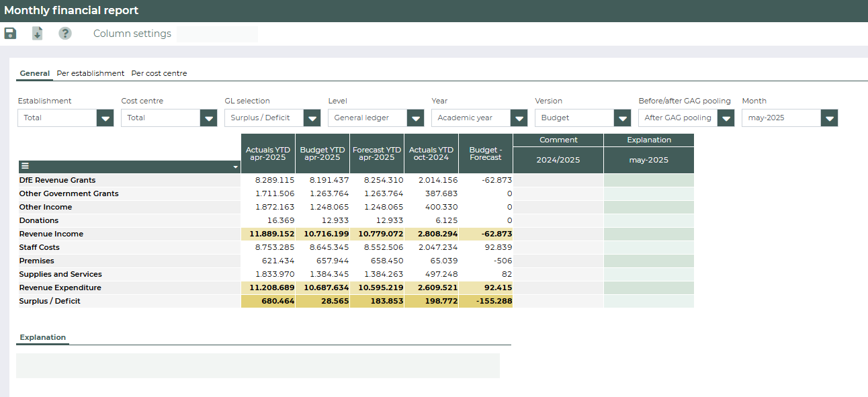Switch to the Per establishment tab

(90, 73)
